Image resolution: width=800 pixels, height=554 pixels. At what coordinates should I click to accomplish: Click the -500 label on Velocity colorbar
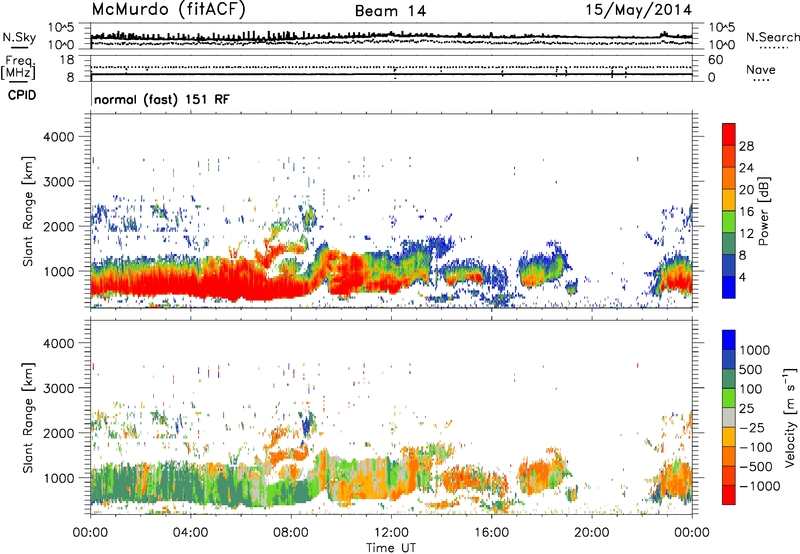tap(758, 466)
